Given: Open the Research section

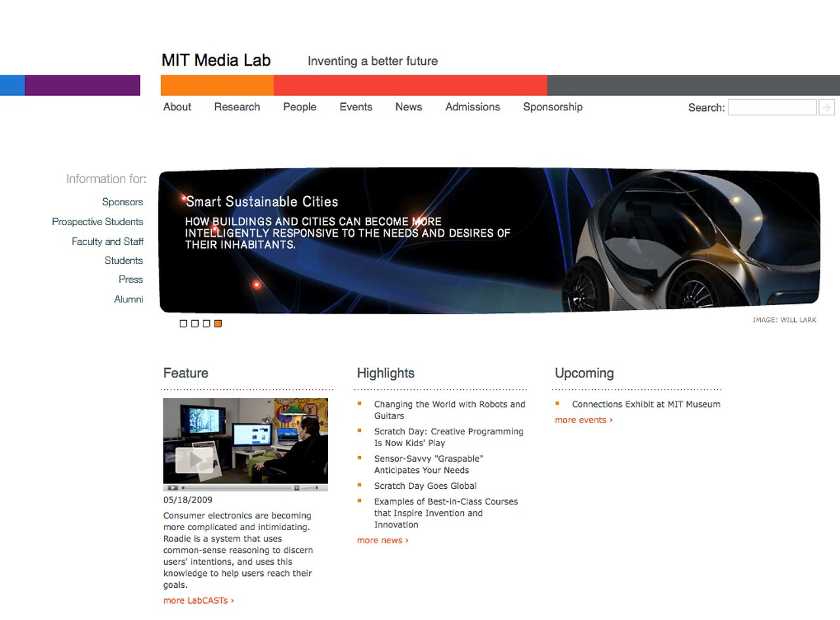Looking at the screenshot, I should 237,107.
